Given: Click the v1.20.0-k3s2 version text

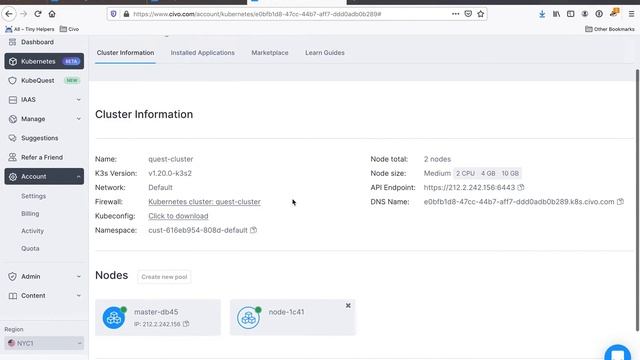Looking at the screenshot, I should (x=170, y=173).
